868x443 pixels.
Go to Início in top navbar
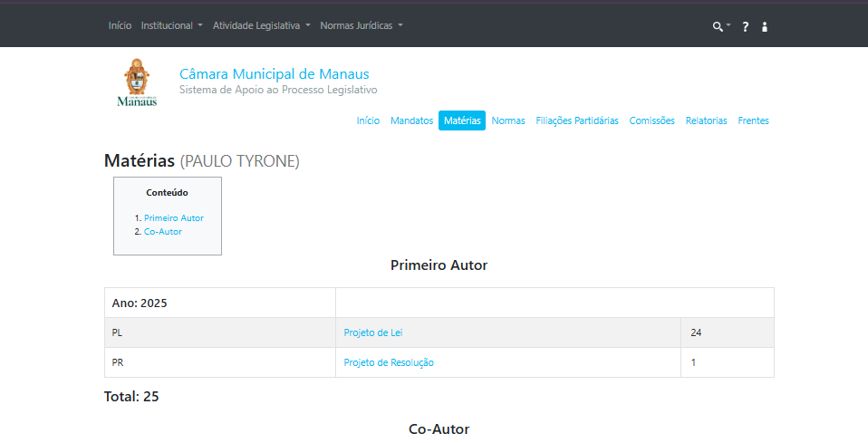(x=120, y=25)
